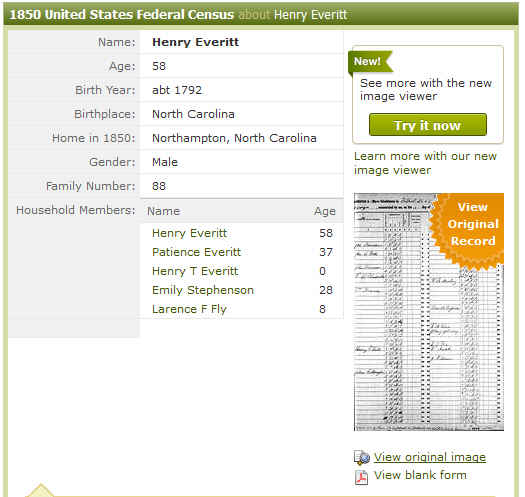Click the view original image icon
This screenshot has width=525, height=497.
[362, 458]
